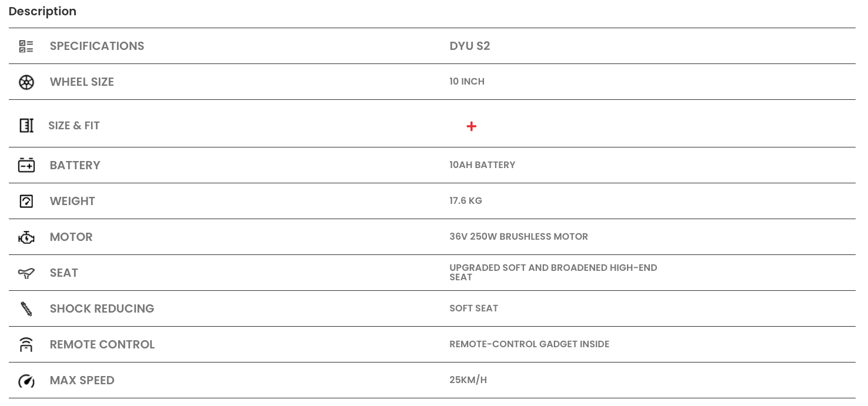
Task: Click the 10AH battery value
Action: [x=482, y=165]
